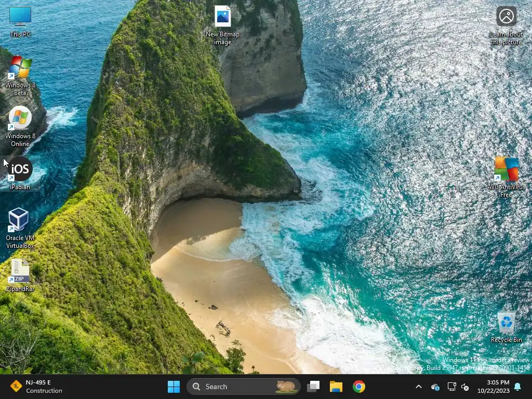Select the iPadian iOS shortcut

tap(20, 174)
